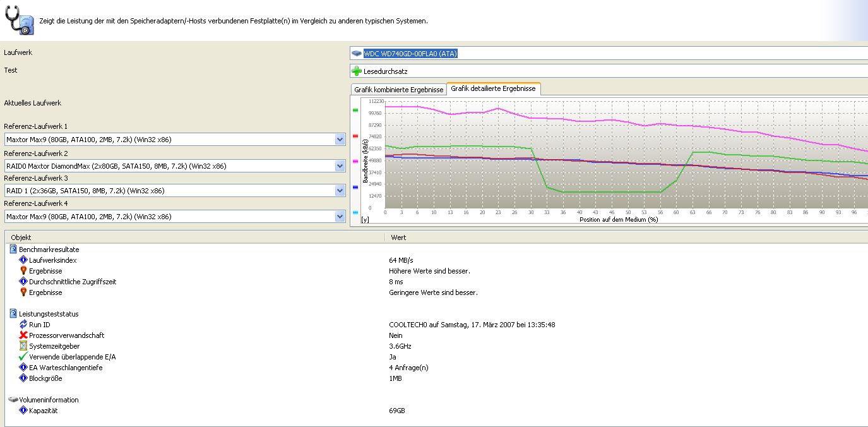This screenshot has width=868, height=427.
Task: Select the Run ID arrows icon
Action: tap(23, 325)
